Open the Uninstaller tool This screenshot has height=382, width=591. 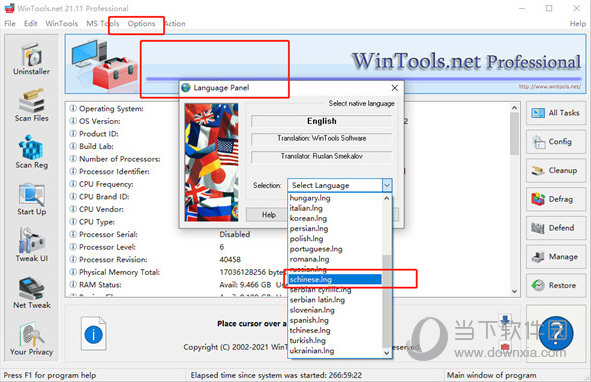point(31,59)
